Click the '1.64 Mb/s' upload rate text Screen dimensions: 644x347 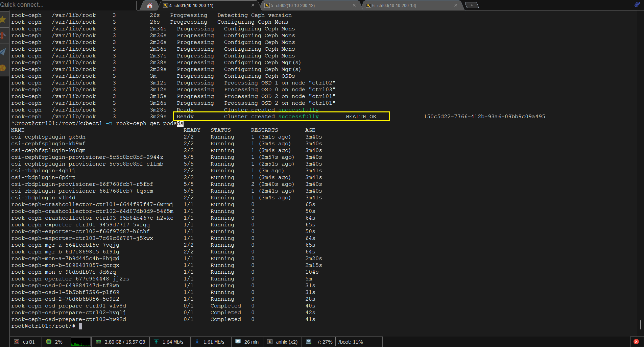tap(173, 342)
